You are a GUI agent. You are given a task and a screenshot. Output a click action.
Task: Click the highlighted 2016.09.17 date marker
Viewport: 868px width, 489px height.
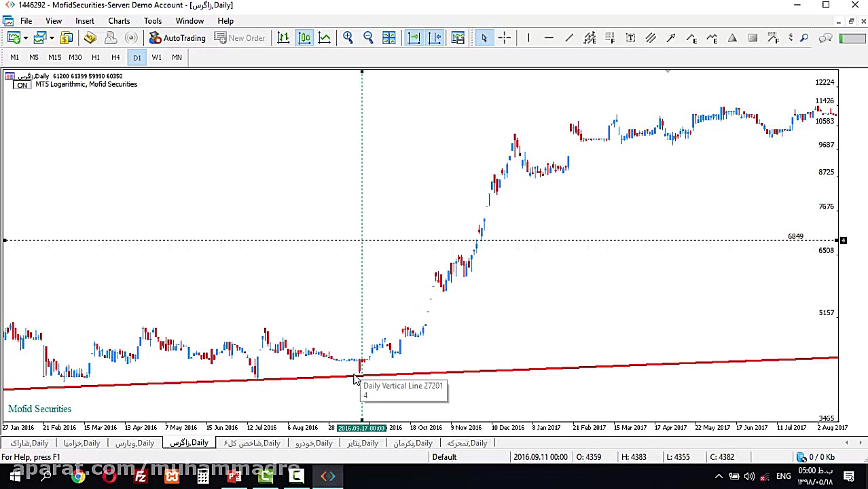(361, 428)
